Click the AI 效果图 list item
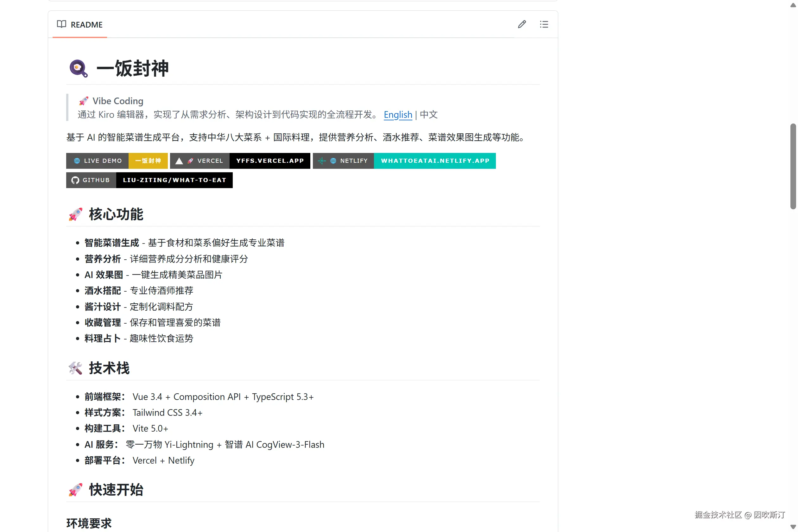 coord(153,275)
